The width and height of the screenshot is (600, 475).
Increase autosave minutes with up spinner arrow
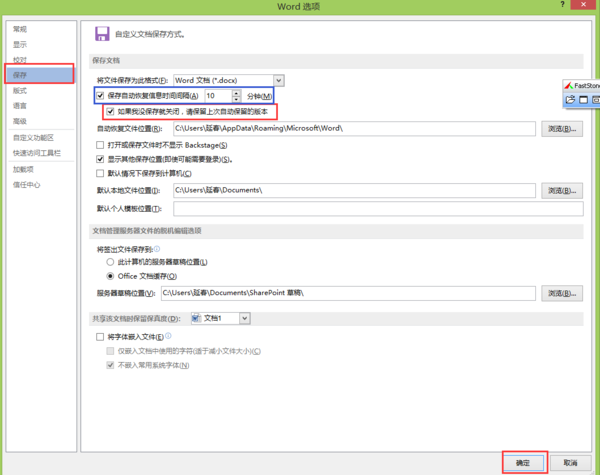(x=236, y=93)
